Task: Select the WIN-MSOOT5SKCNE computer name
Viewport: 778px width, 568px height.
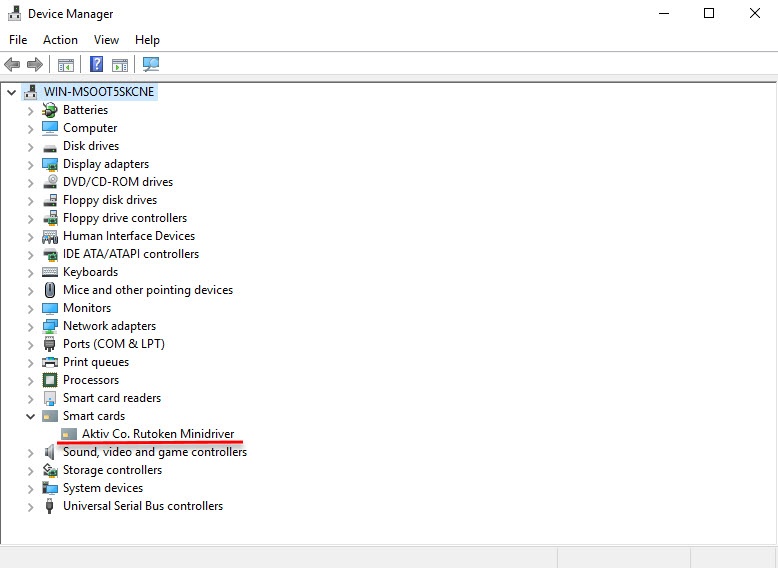Action: [99, 92]
